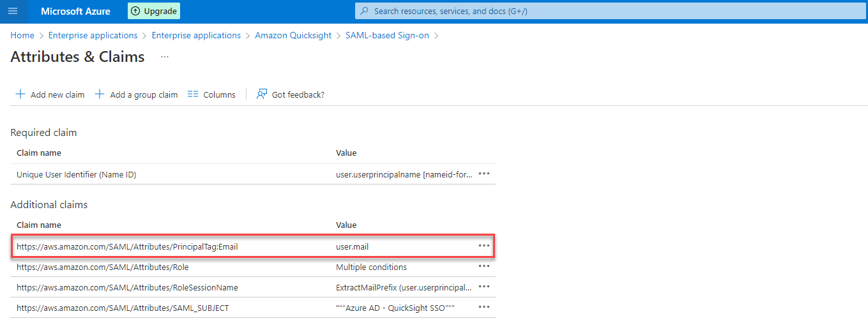This screenshot has height=323, width=868.
Task: Click Add new claim
Action: [x=50, y=94]
